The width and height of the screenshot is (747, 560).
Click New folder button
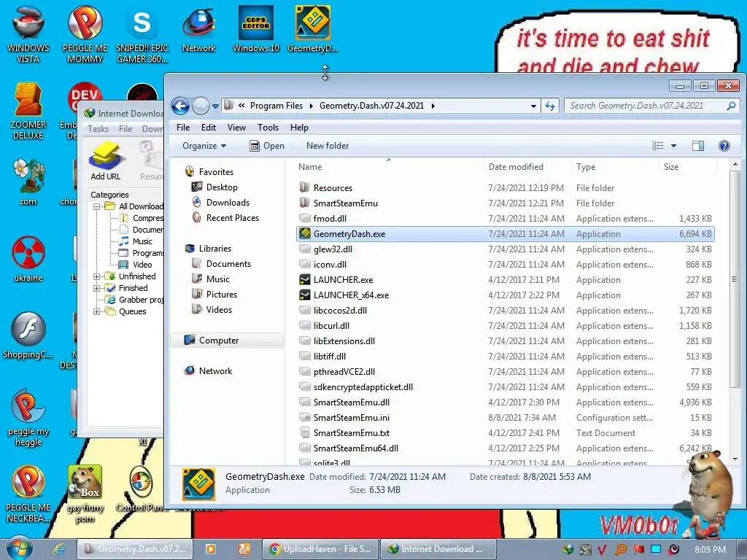[328, 146]
